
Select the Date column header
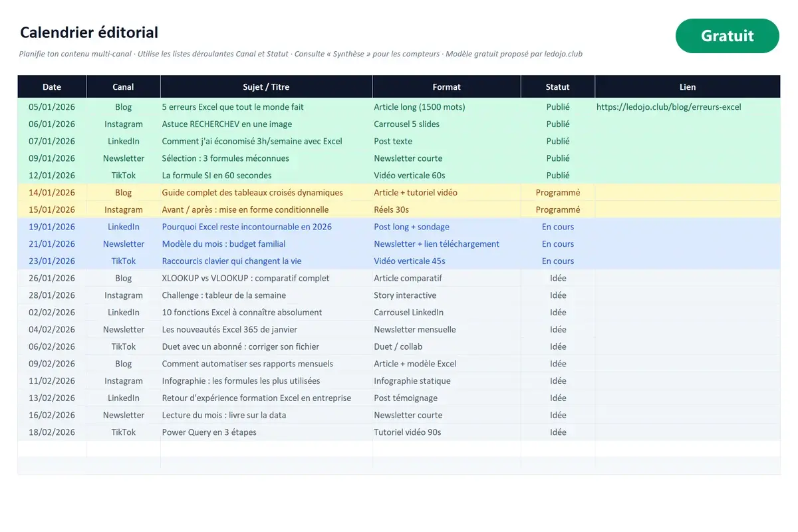point(52,86)
